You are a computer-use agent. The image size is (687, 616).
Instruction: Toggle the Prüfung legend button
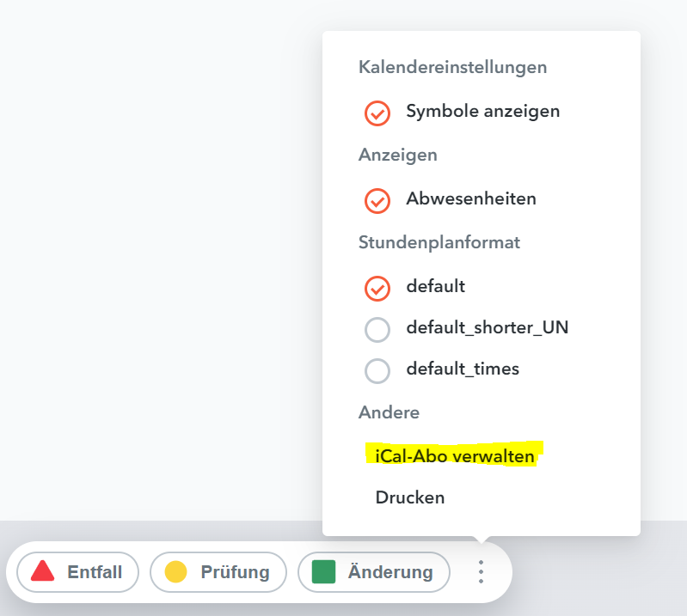(218, 571)
